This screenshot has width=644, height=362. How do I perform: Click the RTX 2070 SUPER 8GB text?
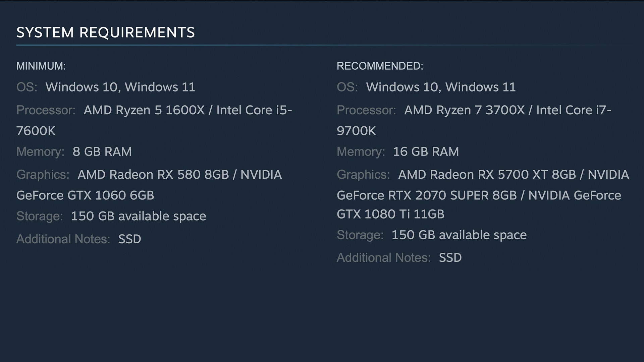point(452,195)
